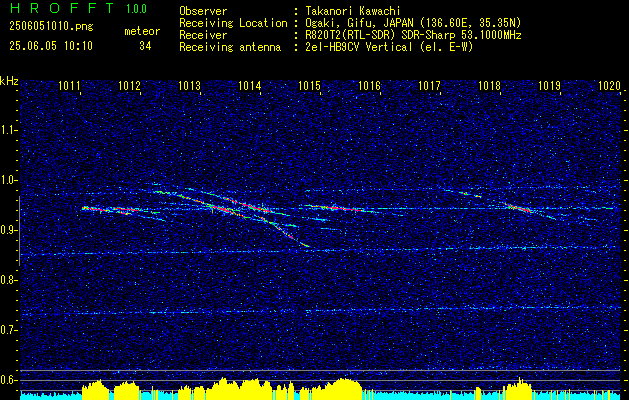The image size is (629, 400).
Task: Click the gray vertical range bar near 0.9 kHz
Action: [19, 231]
